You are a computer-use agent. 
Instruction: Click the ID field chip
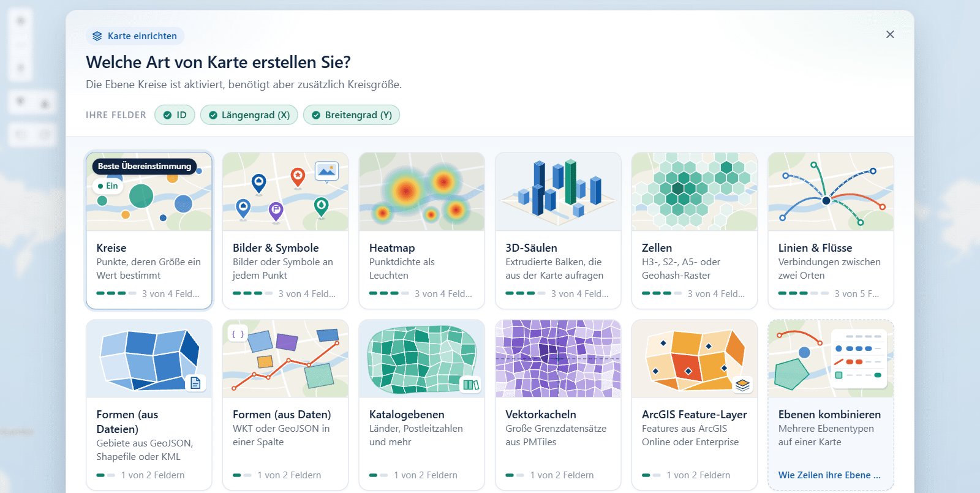(175, 115)
